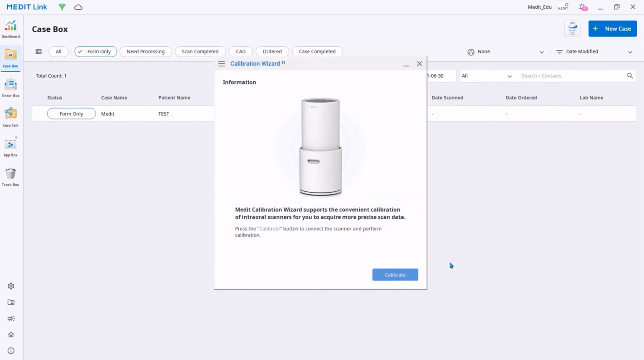644x360 pixels.
Task: Sort by the Lab Name column header
Action: point(592,98)
